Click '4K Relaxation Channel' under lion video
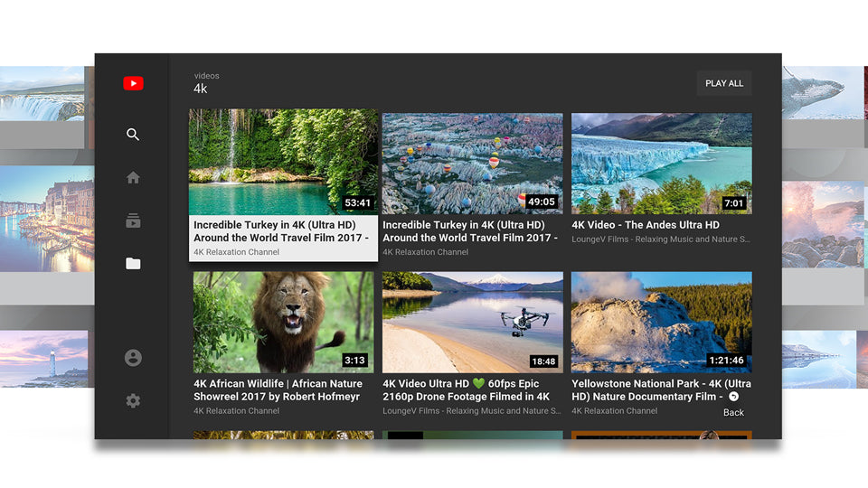 coord(236,410)
